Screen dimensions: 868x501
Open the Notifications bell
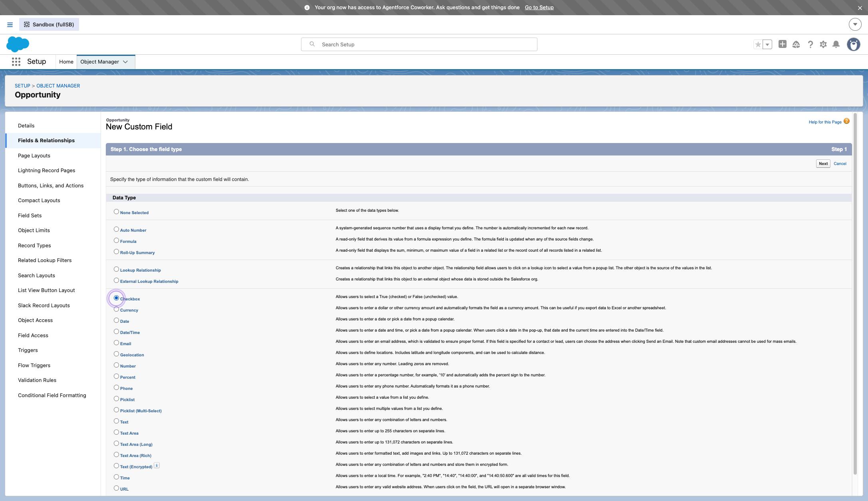836,44
